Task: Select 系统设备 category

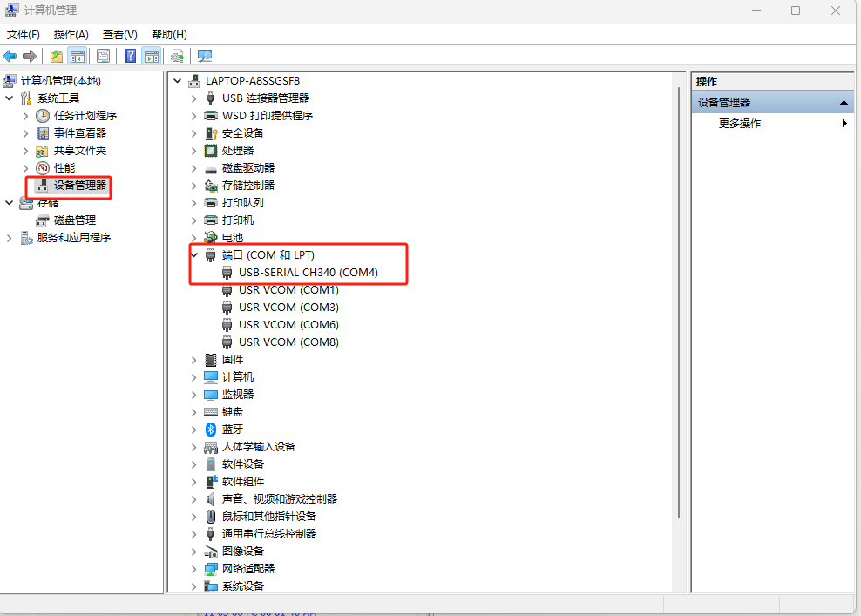Action: [243, 586]
